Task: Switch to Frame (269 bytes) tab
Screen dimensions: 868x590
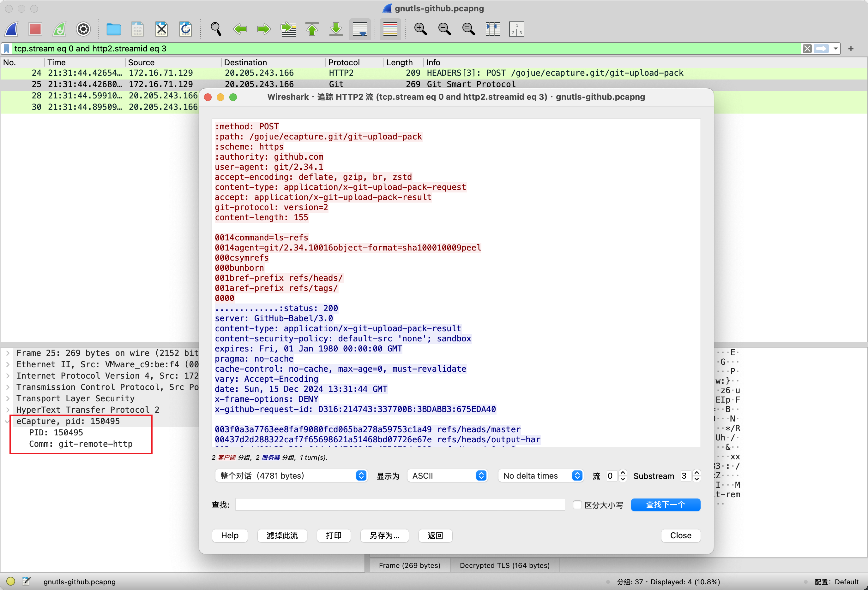Action: [x=409, y=565]
